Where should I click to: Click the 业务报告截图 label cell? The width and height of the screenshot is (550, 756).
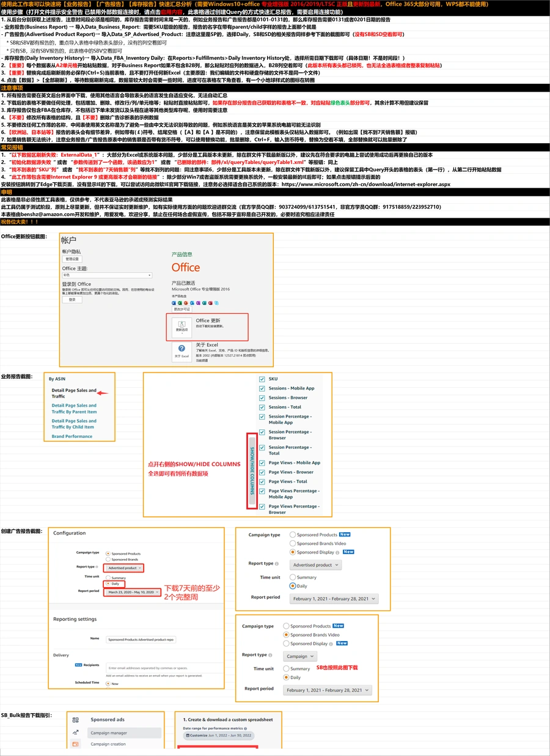tap(16, 376)
